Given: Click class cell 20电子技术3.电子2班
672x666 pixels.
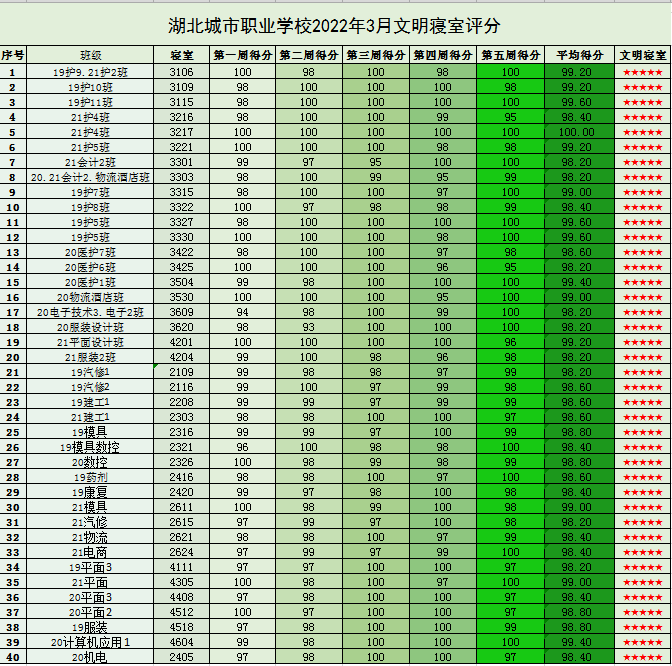Looking at the screenshot, I should [x=90, y=312].
